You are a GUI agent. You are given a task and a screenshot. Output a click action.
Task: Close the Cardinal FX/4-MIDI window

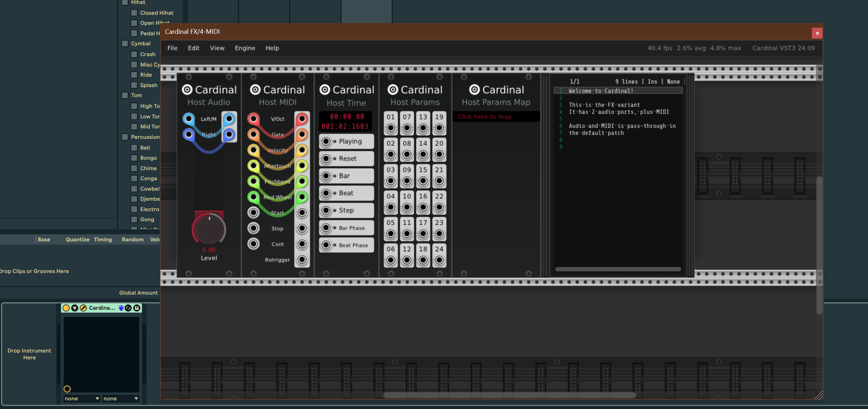point(817,33)
